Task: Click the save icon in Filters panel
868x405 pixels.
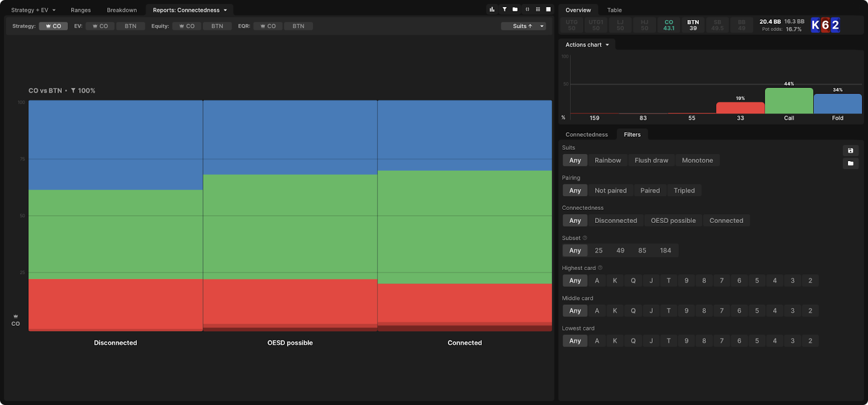Action: coord(850,151)
